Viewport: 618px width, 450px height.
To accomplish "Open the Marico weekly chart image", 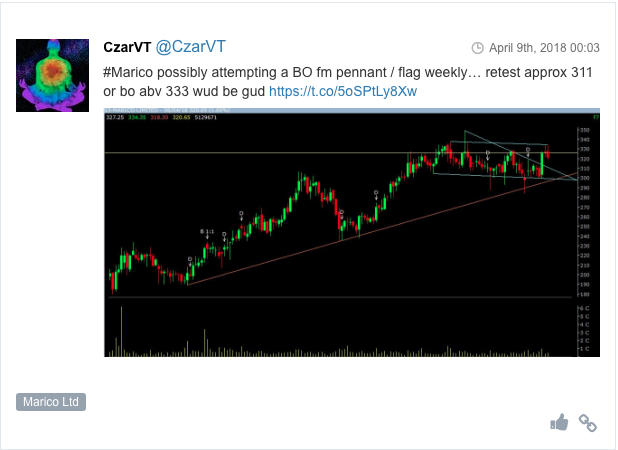I will point(352,232).
